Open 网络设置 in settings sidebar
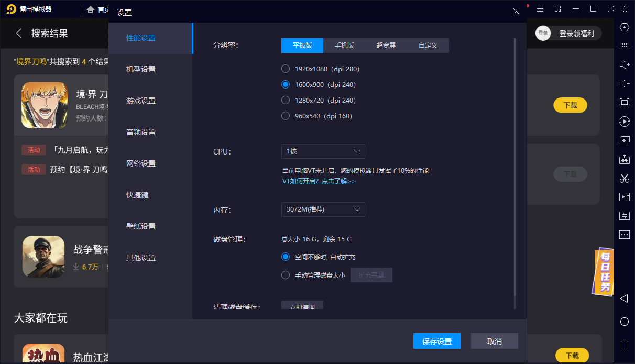This screenshot has height=364, width=635. pos(141,163)
